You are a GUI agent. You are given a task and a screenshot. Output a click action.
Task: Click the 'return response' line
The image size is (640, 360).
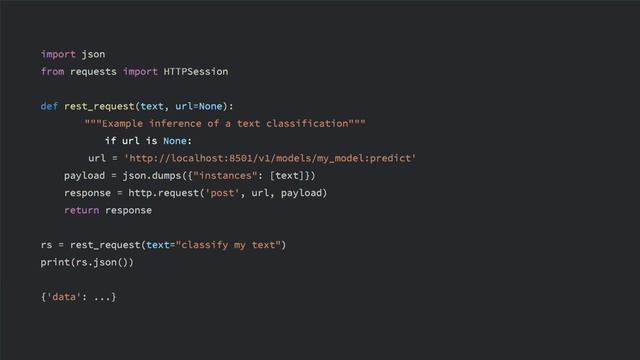tap(108, 210)
